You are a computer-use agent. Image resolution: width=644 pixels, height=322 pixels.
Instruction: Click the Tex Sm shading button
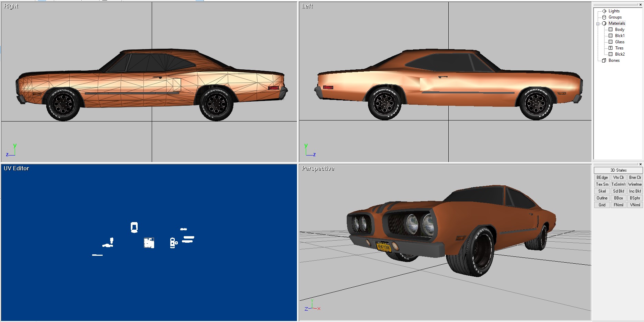602,184
